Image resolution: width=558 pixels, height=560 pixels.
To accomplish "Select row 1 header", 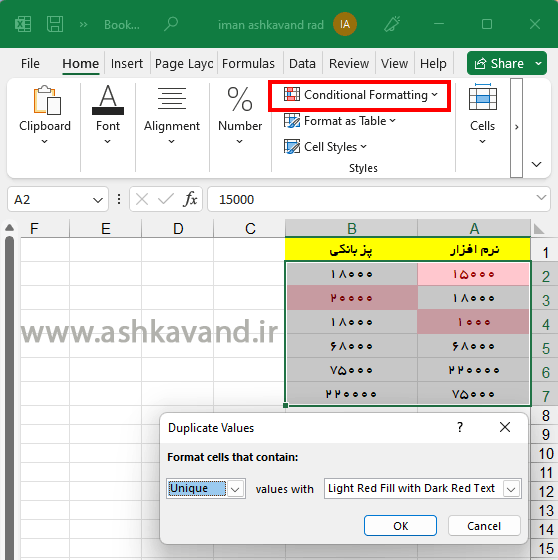I will [545, 252].
